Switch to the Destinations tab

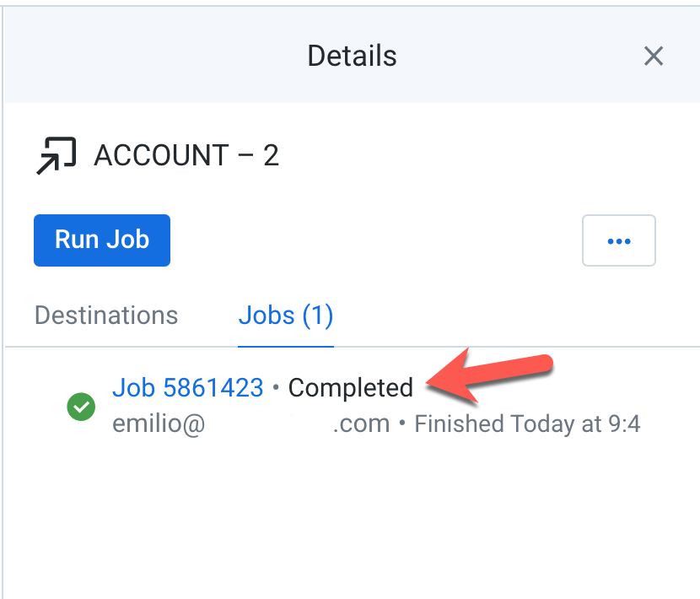click(x=106, y=316)
